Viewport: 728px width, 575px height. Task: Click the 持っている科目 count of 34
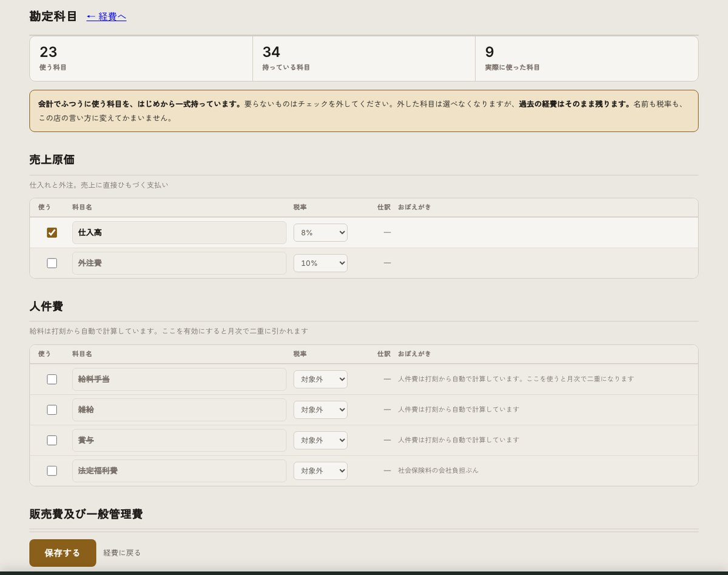coord(271,52)
